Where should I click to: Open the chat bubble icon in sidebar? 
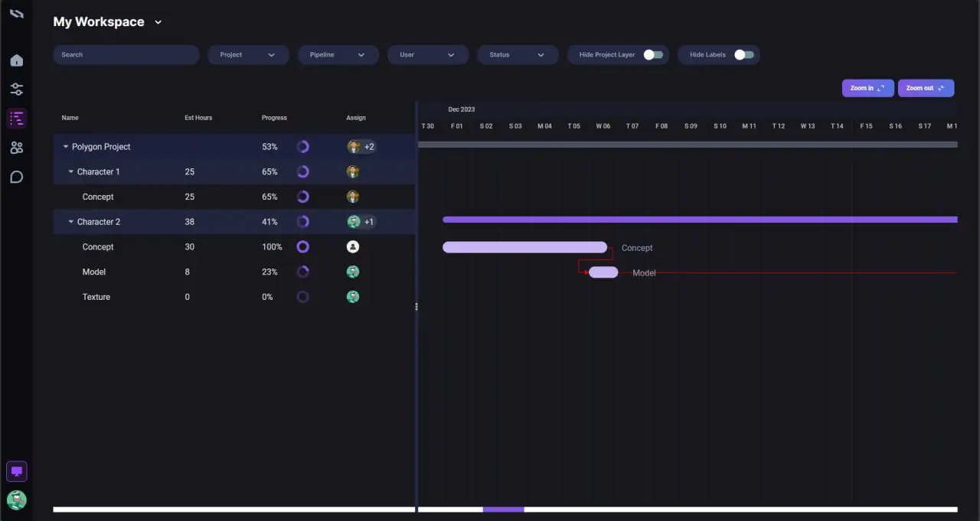16,177
